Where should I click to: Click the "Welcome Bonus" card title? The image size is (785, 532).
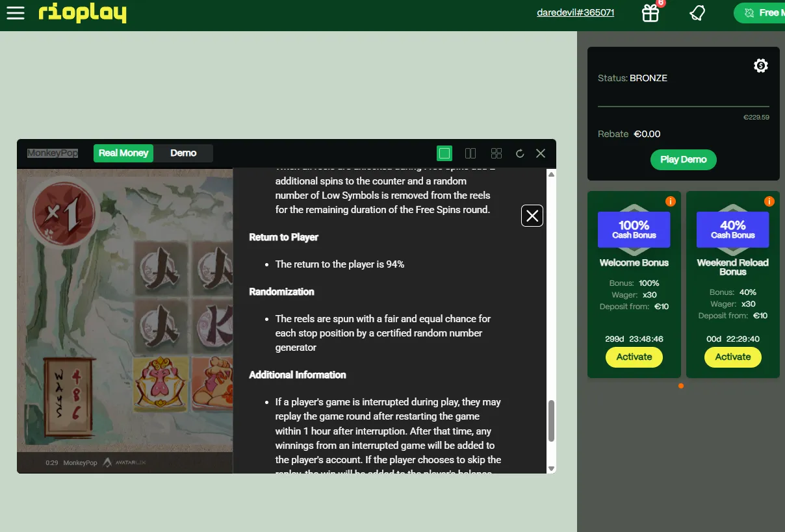634,263
